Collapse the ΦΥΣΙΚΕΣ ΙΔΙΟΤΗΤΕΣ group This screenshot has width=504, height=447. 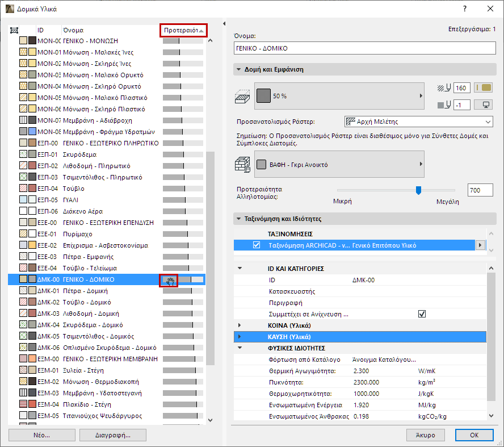pyautogui.click(x=240, y=348)
